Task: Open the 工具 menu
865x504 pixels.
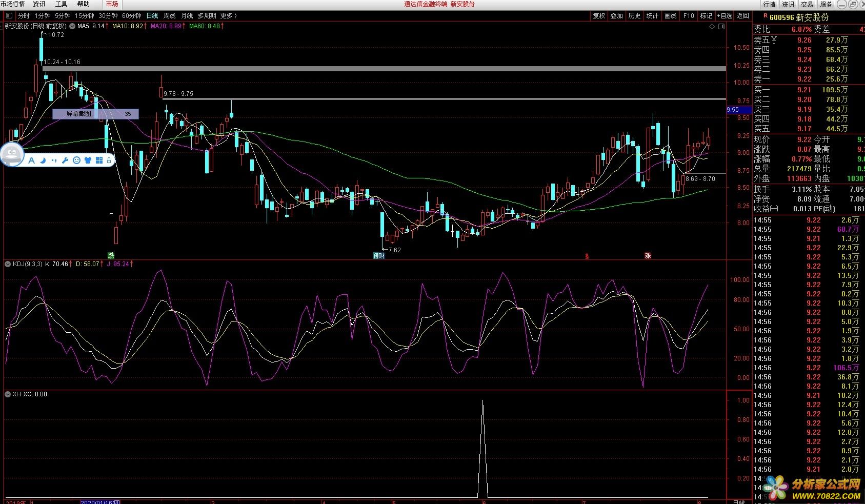Action: click(61, 4)
